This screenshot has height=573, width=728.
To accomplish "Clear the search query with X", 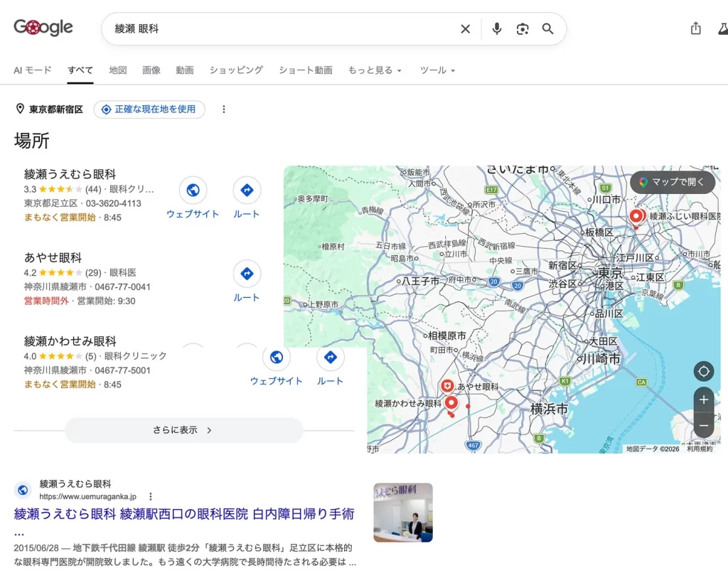I will [465, 28].
